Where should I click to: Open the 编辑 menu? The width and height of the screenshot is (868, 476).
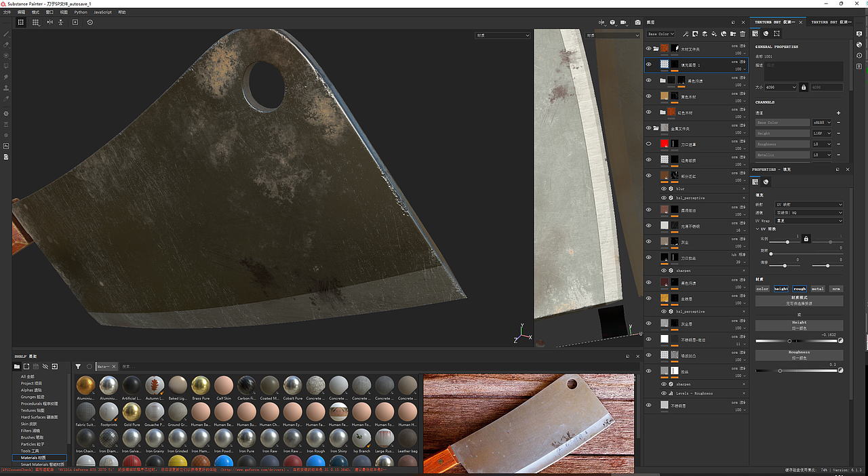22,12
